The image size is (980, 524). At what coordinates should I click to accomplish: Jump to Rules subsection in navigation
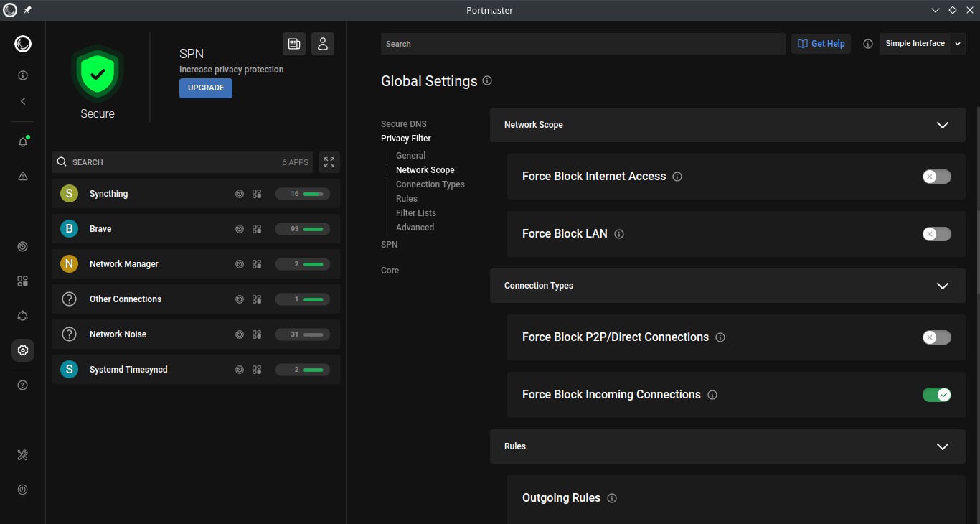point(407,199)
